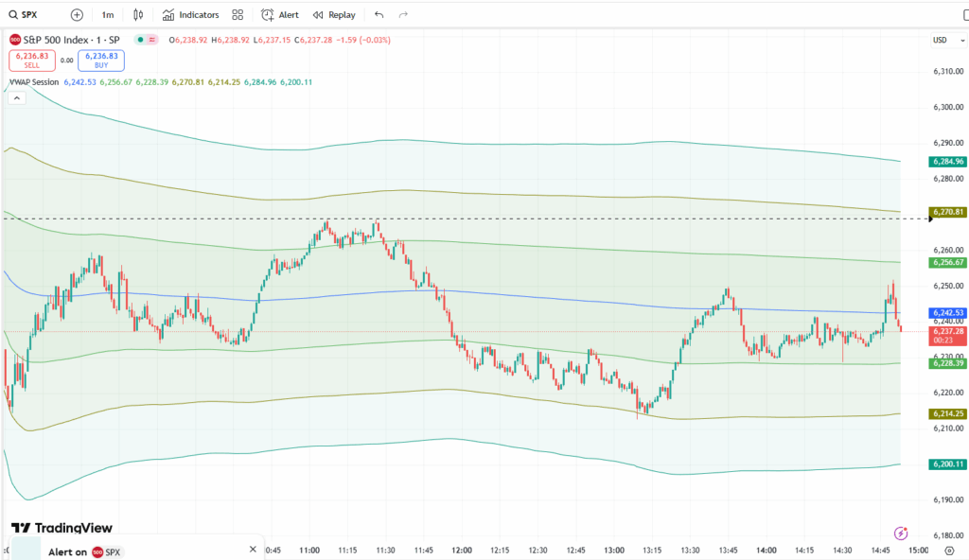The image size is (969, 560).
Task: Click the TradingView logo
Action: tap(62, 528)
